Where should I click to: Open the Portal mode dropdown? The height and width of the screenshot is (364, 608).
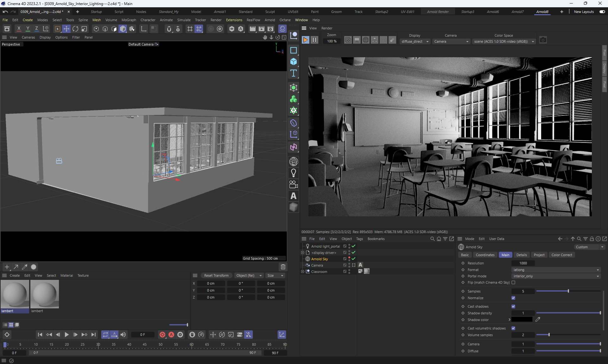pyautogui.click(x=556, y=276)
